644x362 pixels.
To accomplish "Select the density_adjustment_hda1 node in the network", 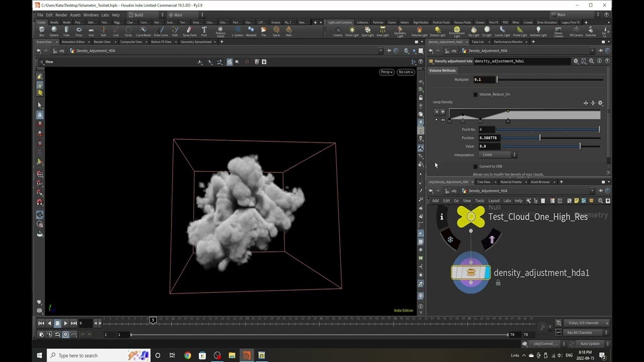I will (x=470, y=273).
